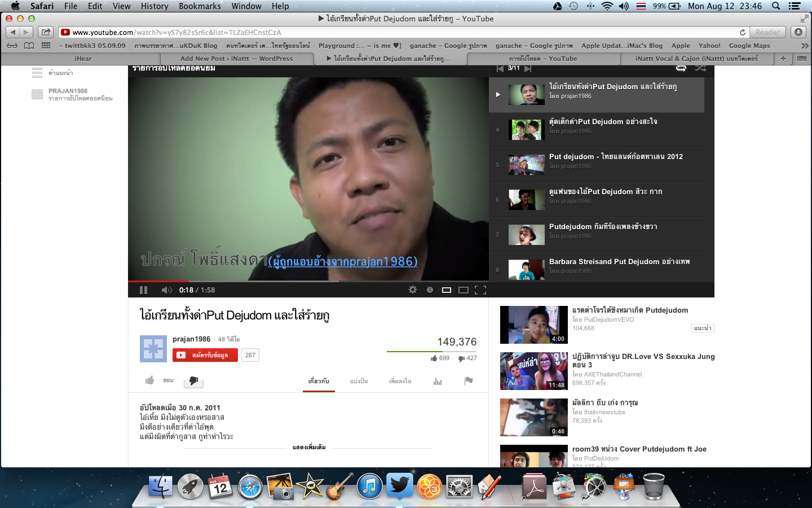Flag the video with report icon
812x508 pixels.
469,381
